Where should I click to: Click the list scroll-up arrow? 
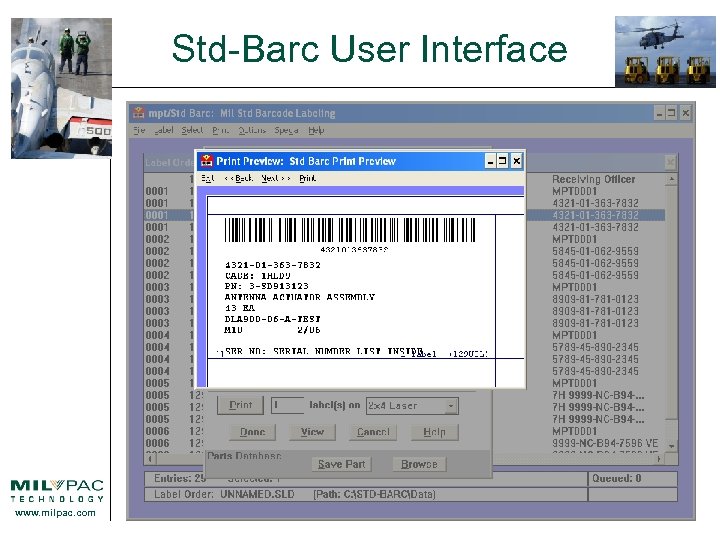[671, 179]
